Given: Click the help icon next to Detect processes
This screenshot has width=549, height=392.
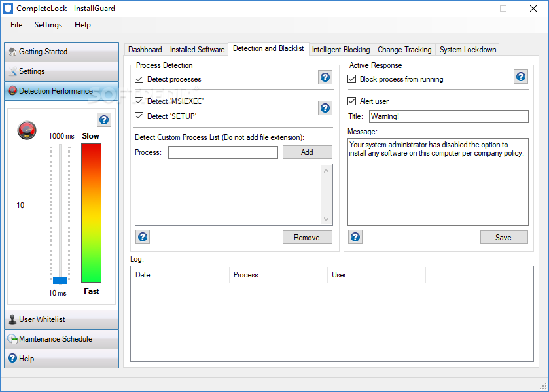Looking at the screenshot, I should click(325, 77).
